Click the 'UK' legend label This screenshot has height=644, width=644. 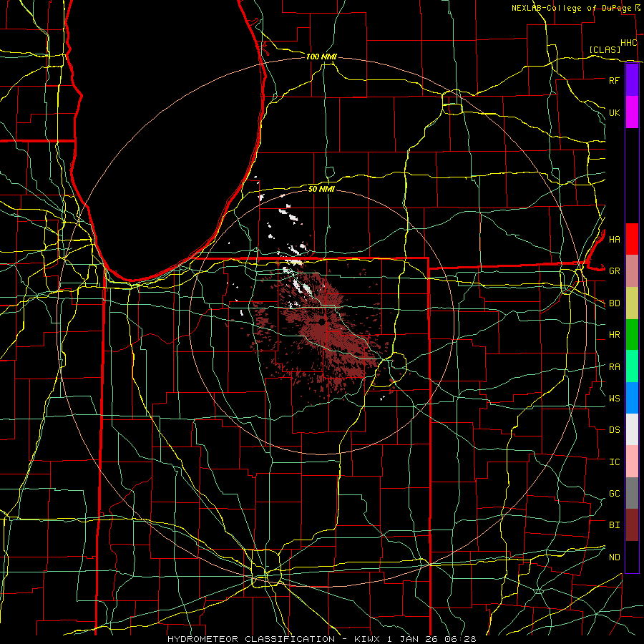614,112
